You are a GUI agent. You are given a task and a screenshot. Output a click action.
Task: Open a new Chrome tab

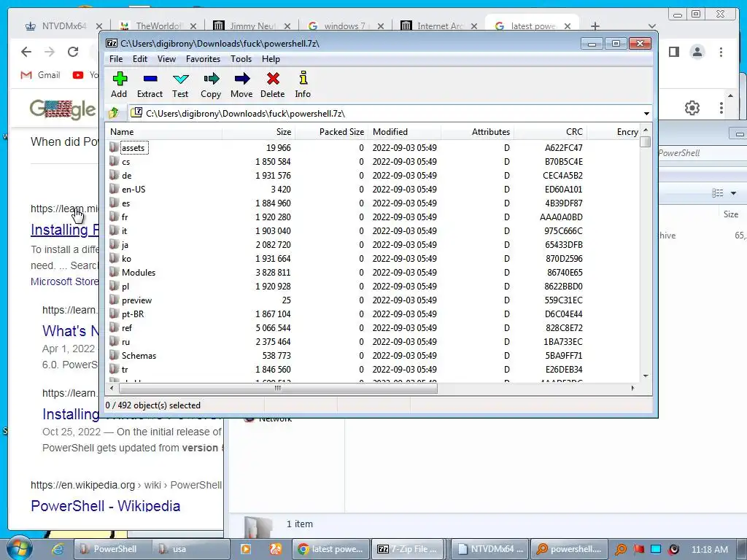click(x=595, y=26)
